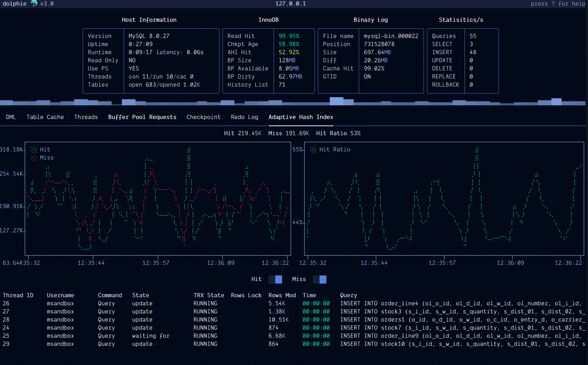Click the 127.0.0.1 host address
Image resolution: width=588 pixels, height=365 pixels.
pos(290,3)
